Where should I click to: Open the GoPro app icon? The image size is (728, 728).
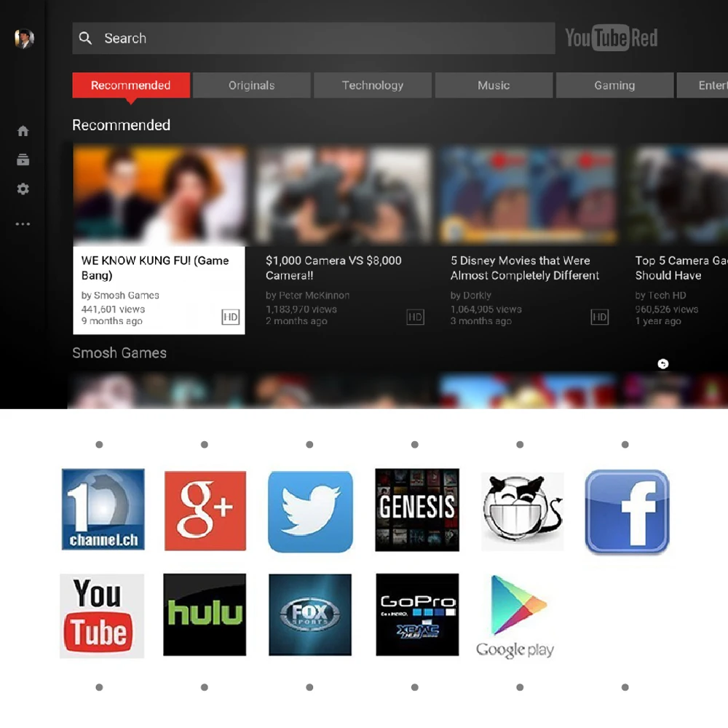[x=417, y=614]
